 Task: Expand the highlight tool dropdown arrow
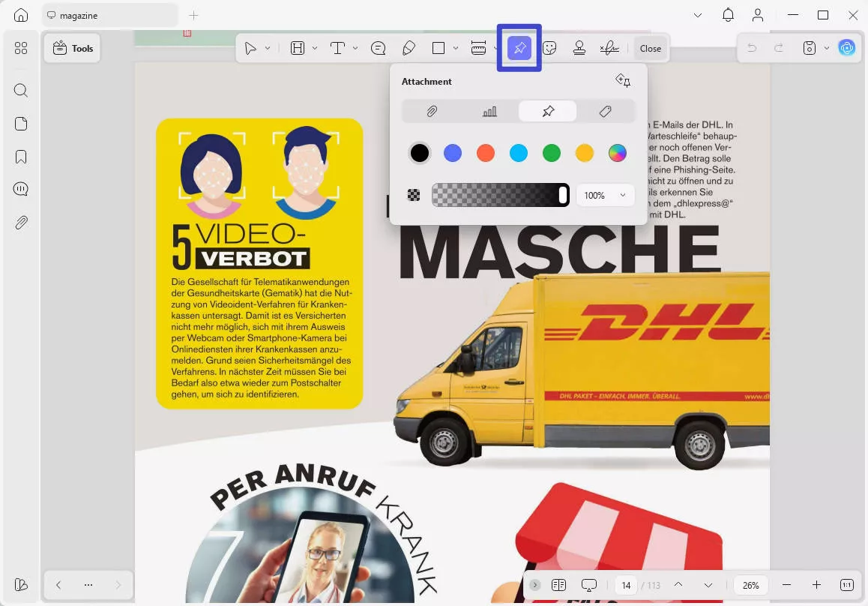pyautogui.click(x=314, y=48)
